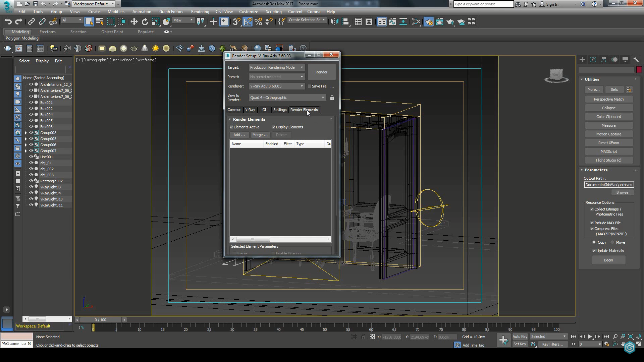Open the Graph Editors menu
Image resolution: width=644 pixels, height=362 pixels.
(x=171, y=12)
